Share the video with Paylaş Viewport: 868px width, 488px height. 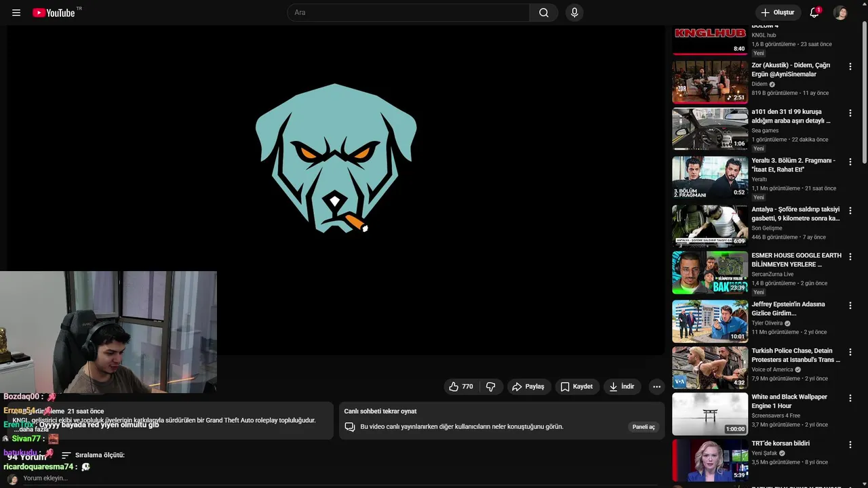528,386
